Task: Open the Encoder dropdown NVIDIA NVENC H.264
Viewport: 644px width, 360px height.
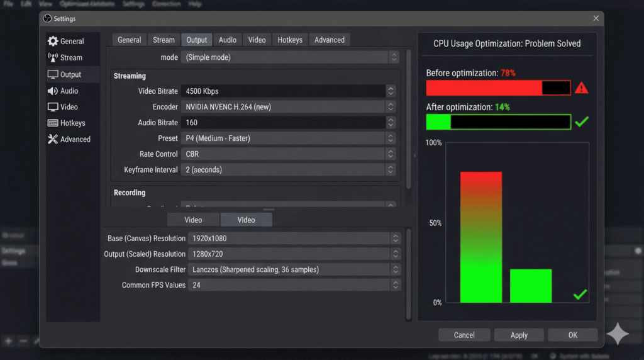Action: [x=288, y=107]
